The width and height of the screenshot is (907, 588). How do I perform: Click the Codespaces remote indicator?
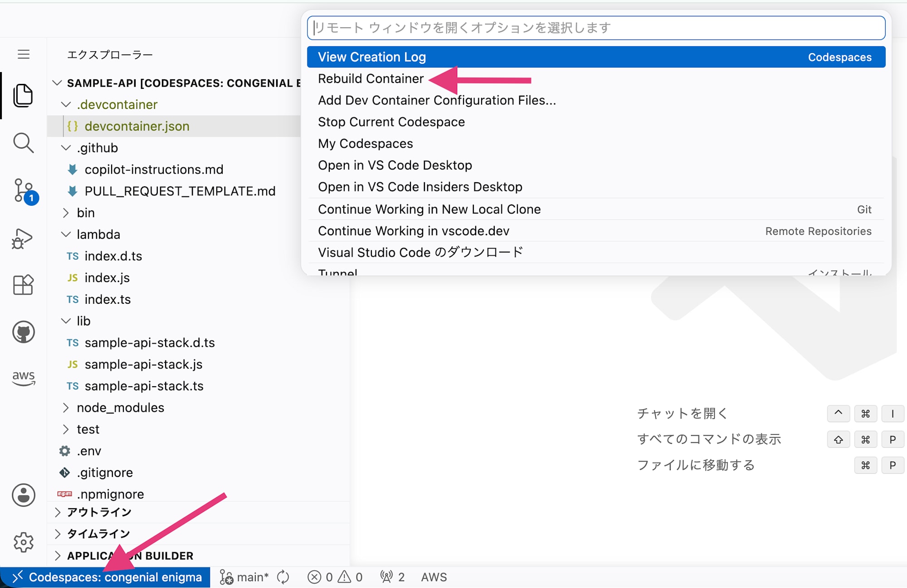pyautogui.click(x=105, y=577)
